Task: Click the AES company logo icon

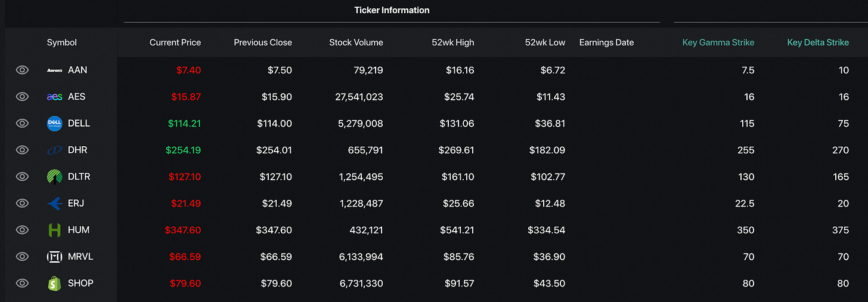Action: pyautogui.click(x=55, y=97)
